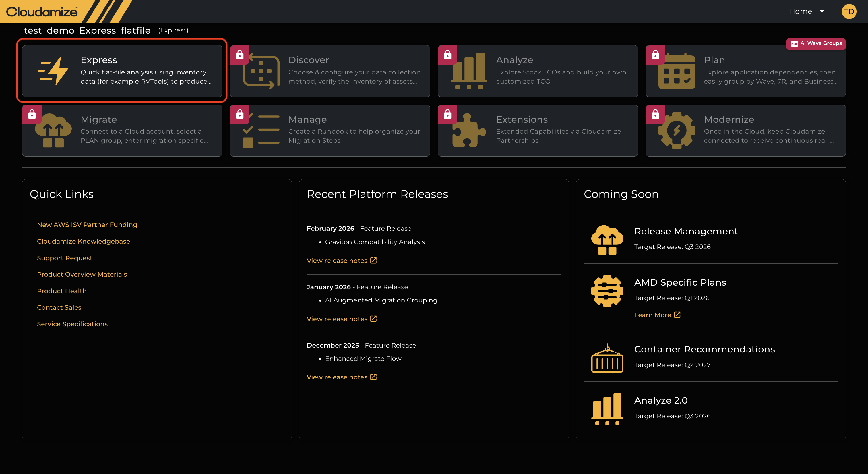The height and width of the screenshot is (474, 868).
Task: Open the Manage card title
Action: point(307,119)
